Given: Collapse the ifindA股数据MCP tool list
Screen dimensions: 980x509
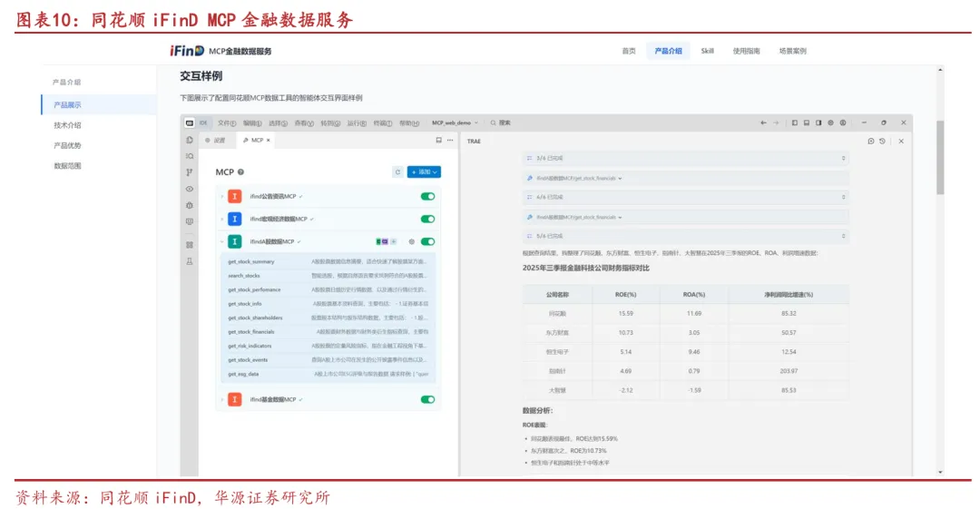Looking at the screenshot, I should pyautogui.click(x=222, y=241).
